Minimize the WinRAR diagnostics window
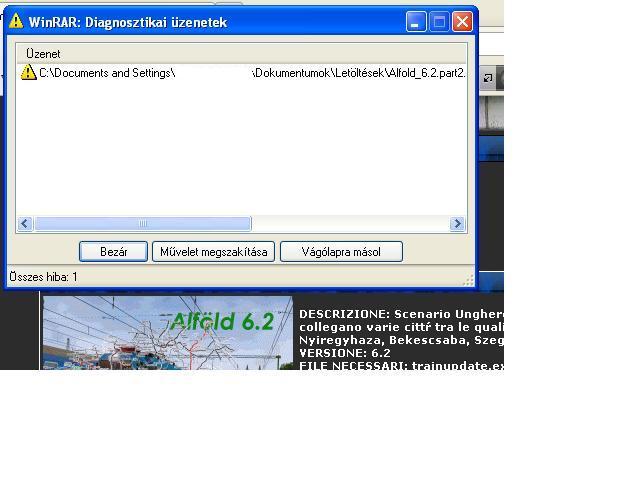The width and height of the screenshot is (640, 480). (x=416, y=21)
